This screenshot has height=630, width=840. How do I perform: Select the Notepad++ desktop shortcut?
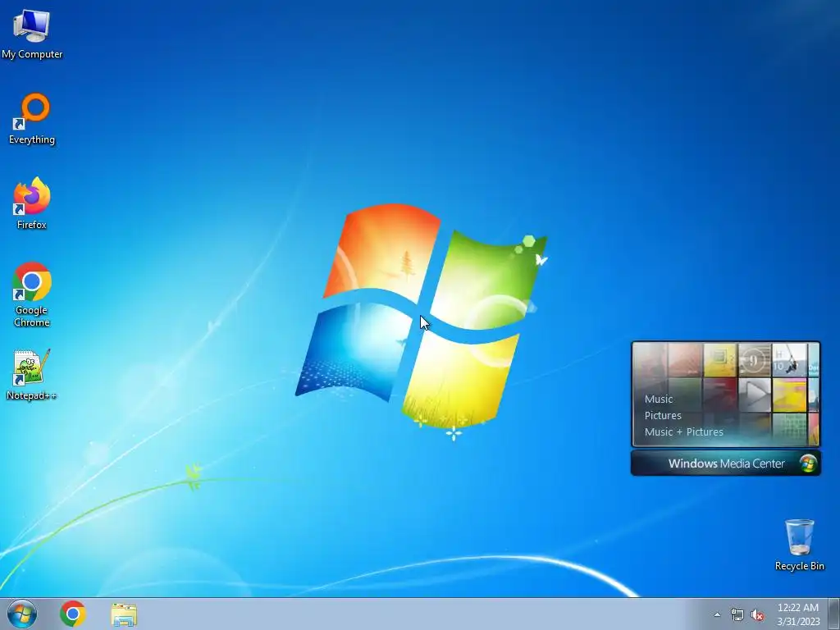32,374
